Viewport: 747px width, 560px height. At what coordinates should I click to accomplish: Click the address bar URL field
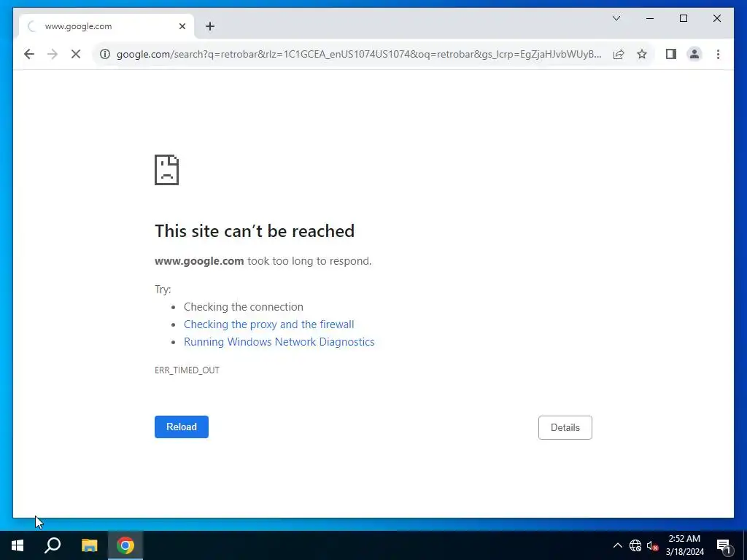click(x=359, y=54)
